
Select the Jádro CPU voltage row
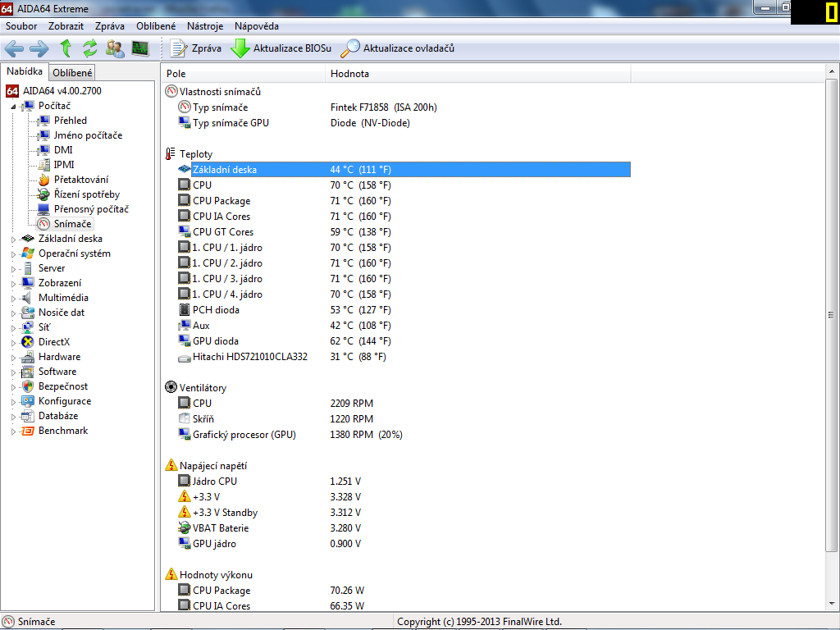(x=404, y=481)
